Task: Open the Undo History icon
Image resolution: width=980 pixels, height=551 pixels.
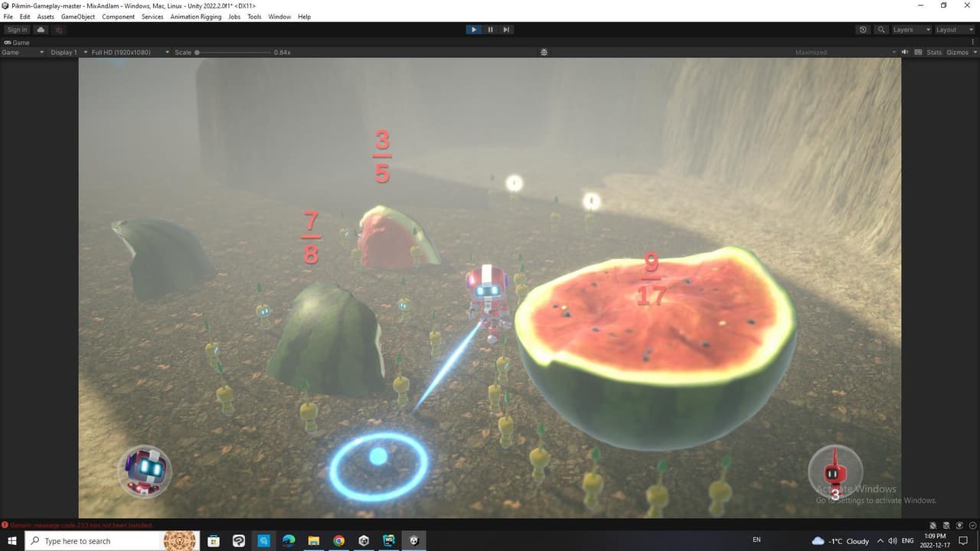Action: point(863,30)
